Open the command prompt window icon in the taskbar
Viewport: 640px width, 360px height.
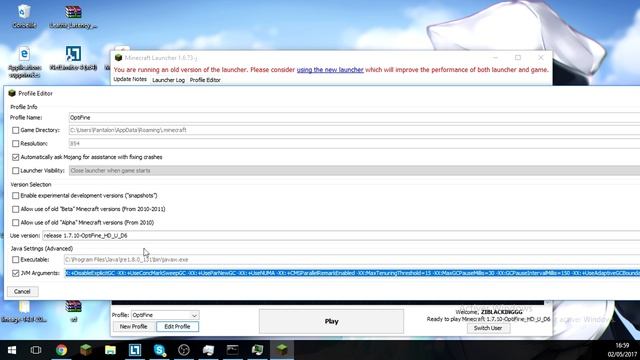[x=233, y=350]
